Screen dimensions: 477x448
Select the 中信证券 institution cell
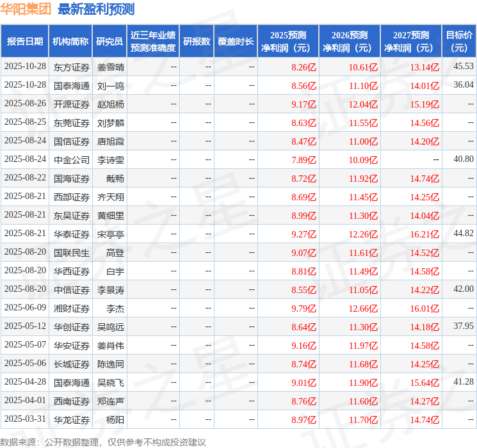72,290
